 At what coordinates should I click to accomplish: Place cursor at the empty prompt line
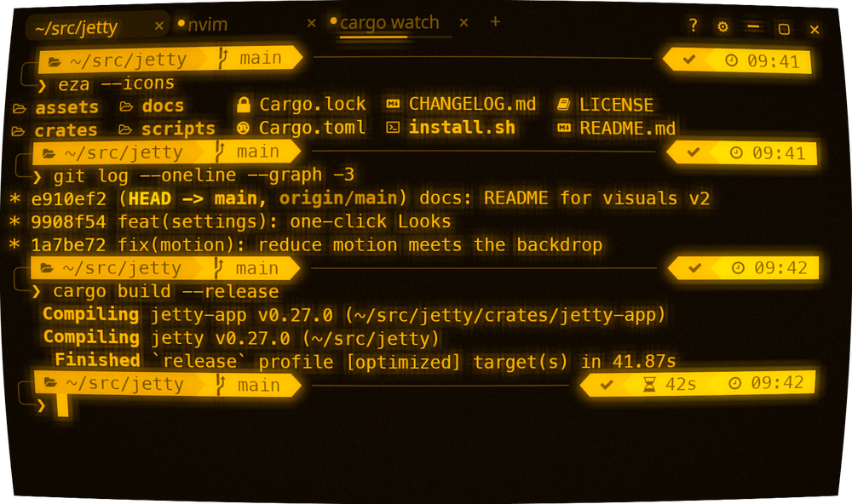tap(62, 405)
